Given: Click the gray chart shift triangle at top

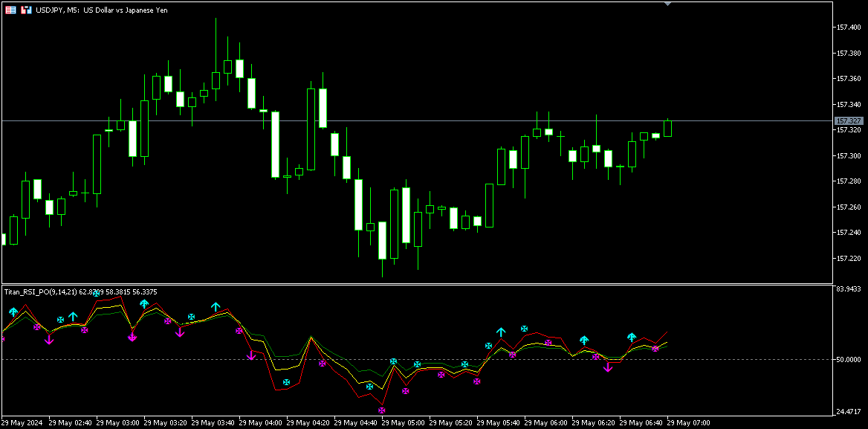Looking at the screenshot, I should point(667,4).
